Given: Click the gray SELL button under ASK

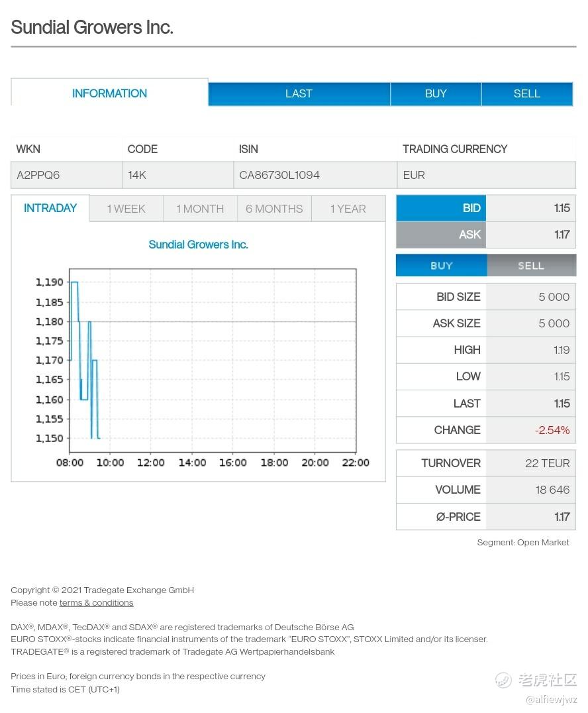Looking at the screenshot, I should [x=531, y=266].
